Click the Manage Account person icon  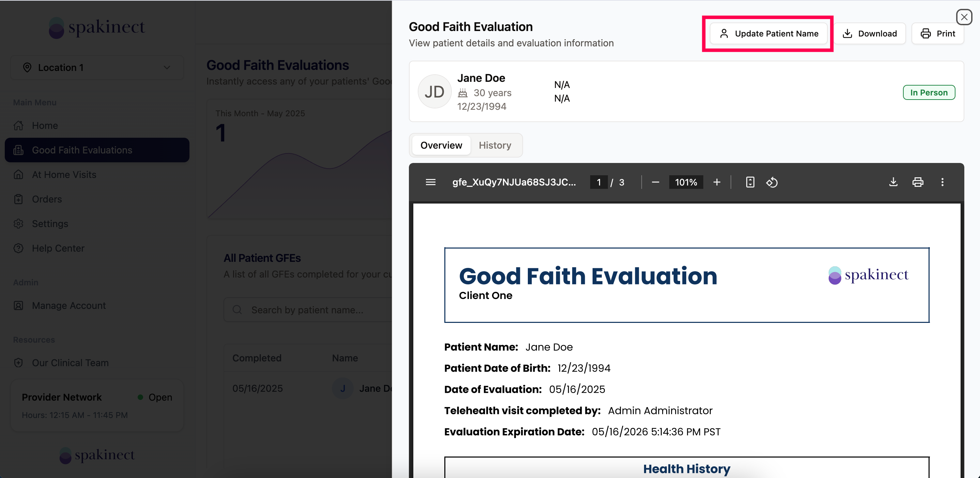(19, 305)
